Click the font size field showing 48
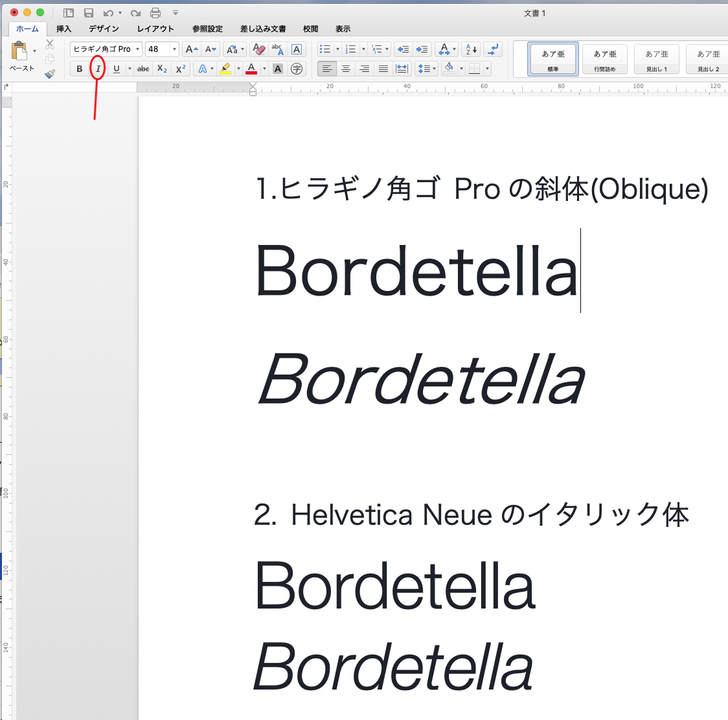The width and height of the screenshot is (728, 720). coord(157,49)
